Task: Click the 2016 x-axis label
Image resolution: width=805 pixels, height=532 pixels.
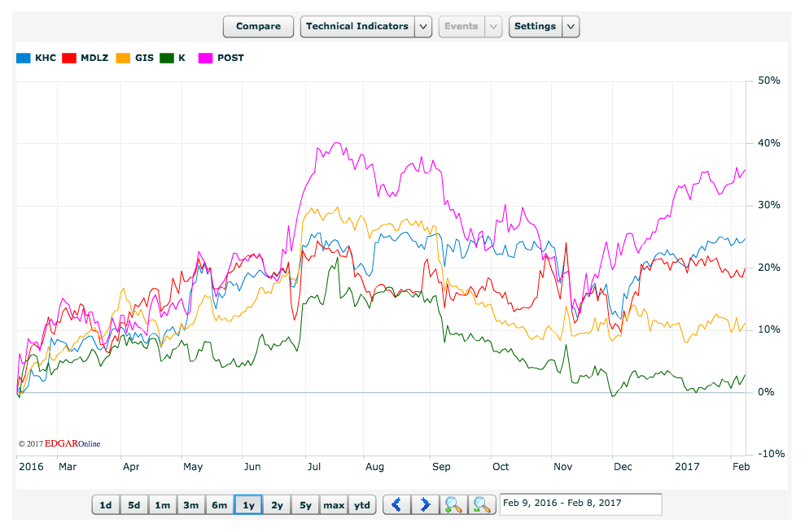Action: click(x=31, y=467)
